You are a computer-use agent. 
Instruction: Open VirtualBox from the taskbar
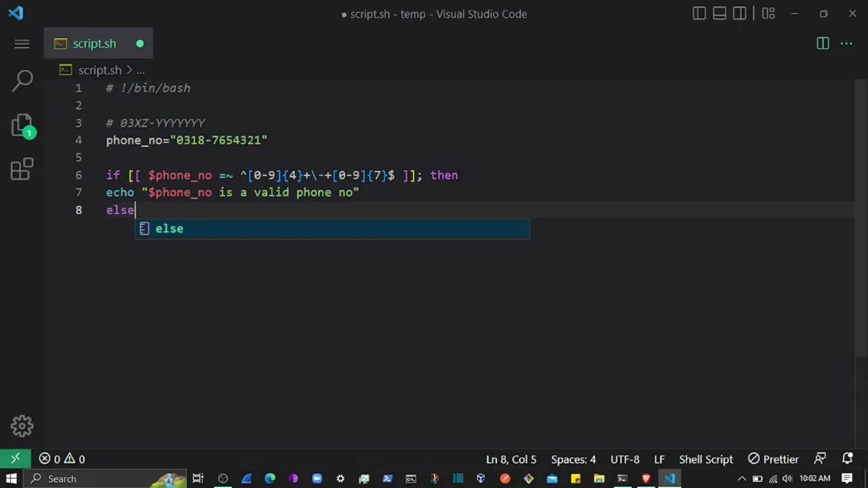click(x=481, y=479)
